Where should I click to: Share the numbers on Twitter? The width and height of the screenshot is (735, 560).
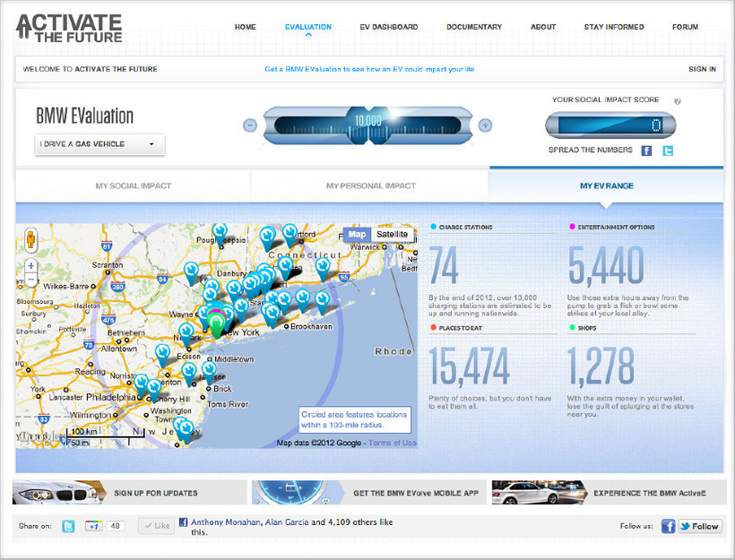pos(668,151)
